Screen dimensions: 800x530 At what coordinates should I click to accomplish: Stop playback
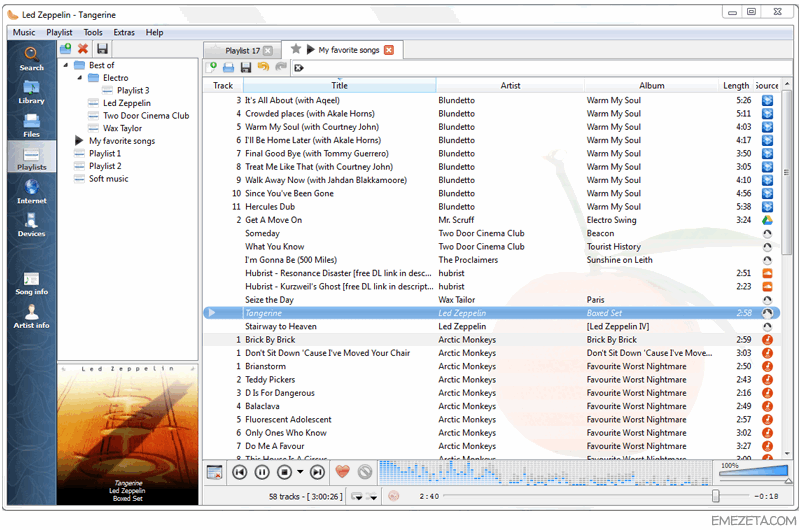point(284,472)
